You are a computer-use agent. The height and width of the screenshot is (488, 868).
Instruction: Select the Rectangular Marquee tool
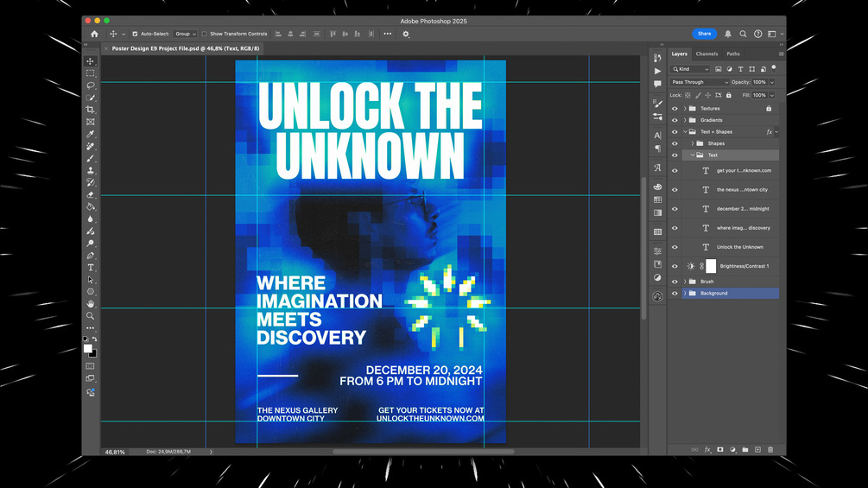[90, 73]
